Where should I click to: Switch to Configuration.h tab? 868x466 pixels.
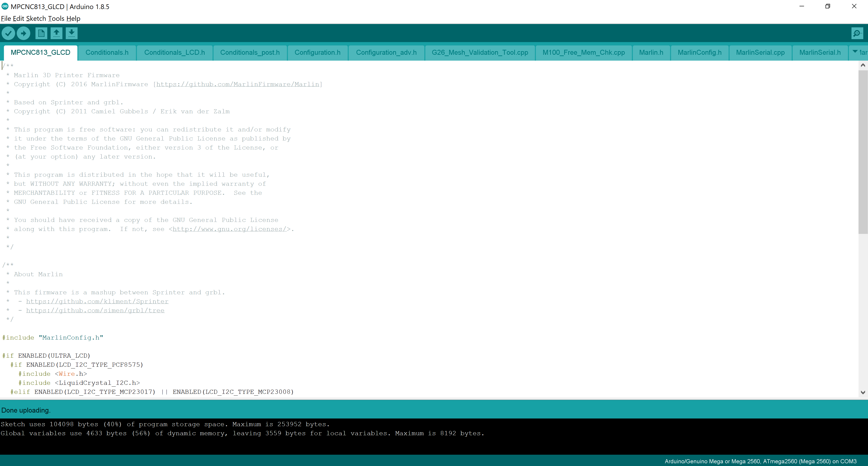pos(317,53)
